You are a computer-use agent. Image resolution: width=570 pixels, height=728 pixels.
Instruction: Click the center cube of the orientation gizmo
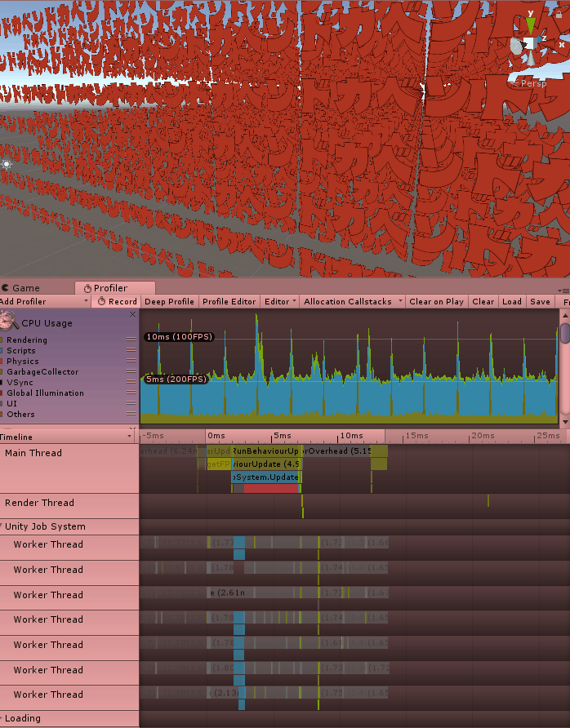(x=529, y=43)
